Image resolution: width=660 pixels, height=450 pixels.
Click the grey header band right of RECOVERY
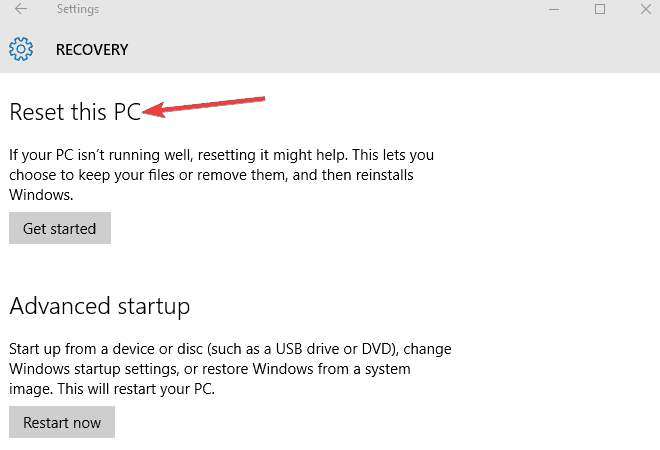coord(400,49)
